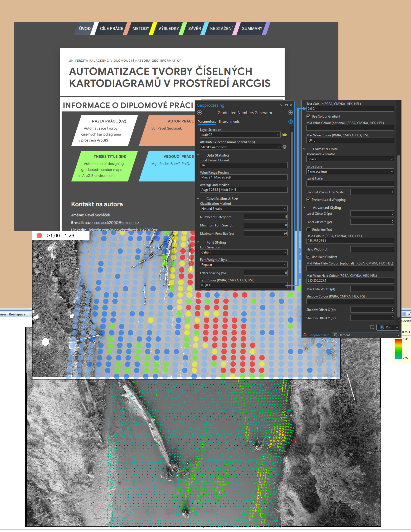Viewport: 411px width, 532px height.
Task: Open Value Scale dropdown
Action: click(350, 172)
